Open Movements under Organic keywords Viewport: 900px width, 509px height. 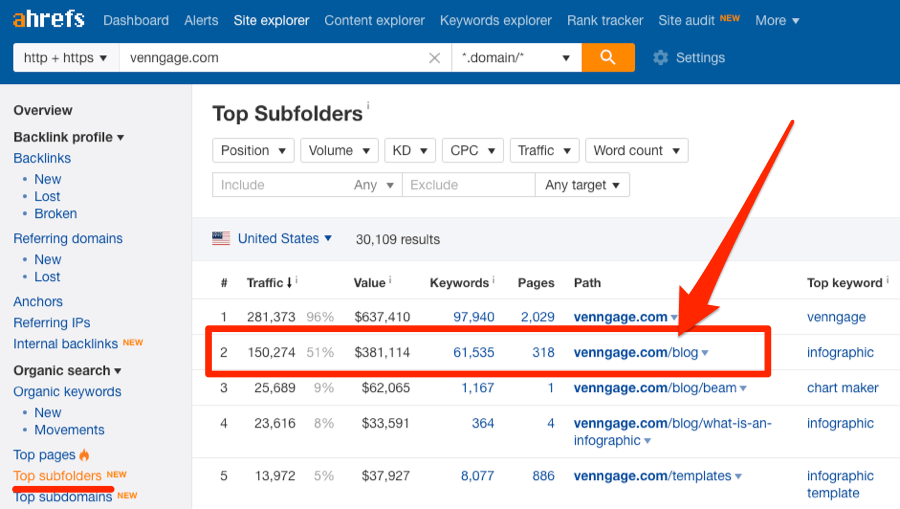[69, 430]
